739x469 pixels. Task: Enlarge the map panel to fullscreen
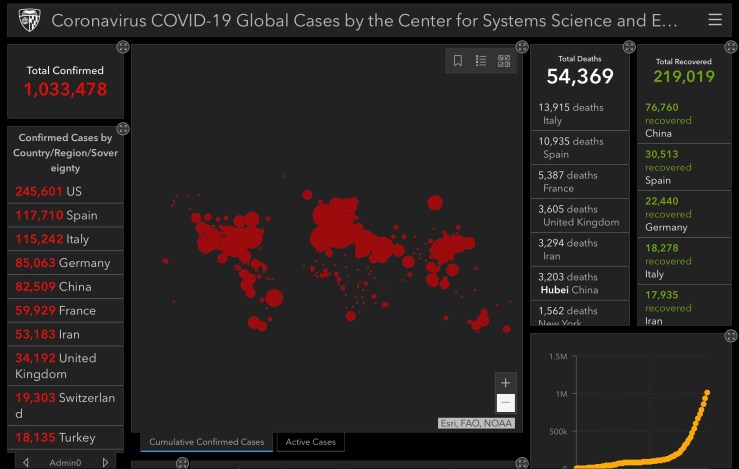pyautogui.click(x=521, y=47)
